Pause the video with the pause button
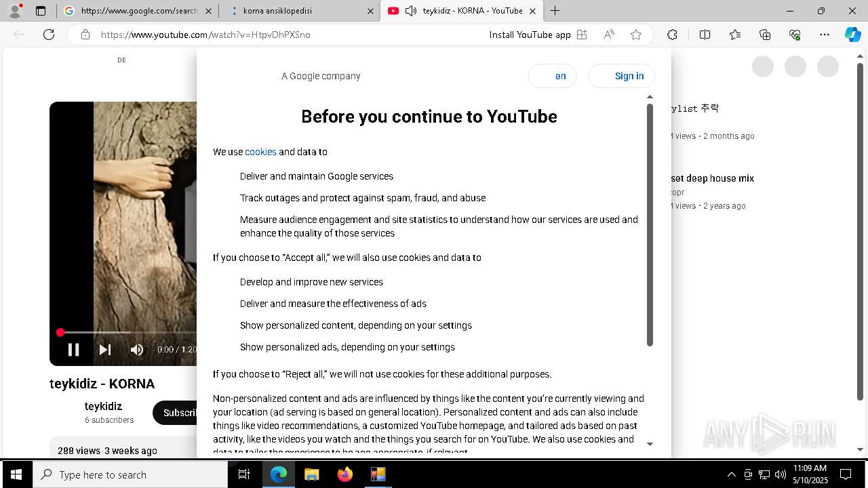 (74, 350)
